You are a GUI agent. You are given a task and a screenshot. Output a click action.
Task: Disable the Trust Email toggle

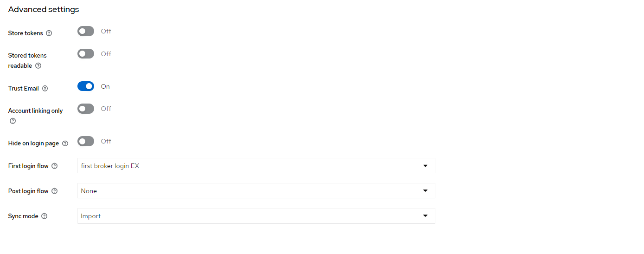pyautogui.click(x=86, y=86)
